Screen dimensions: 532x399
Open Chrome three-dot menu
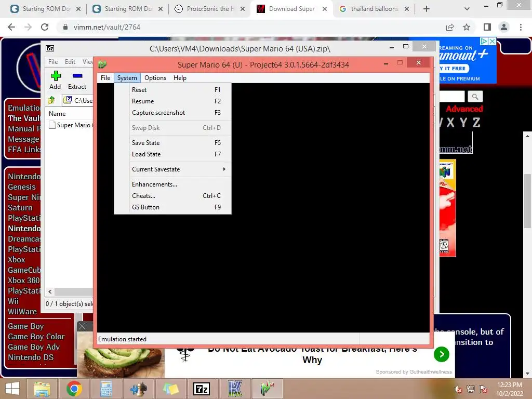click(x=521, y=27)
